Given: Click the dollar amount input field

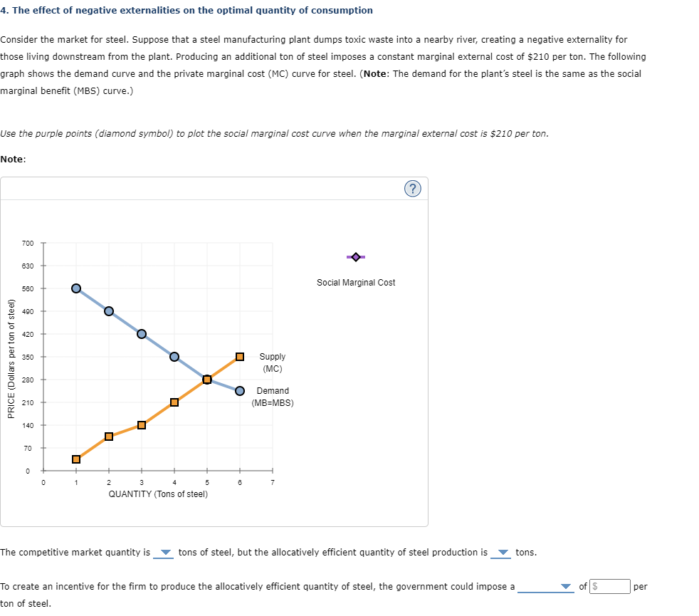Looking at the screenshot, I should pos(610,586).
